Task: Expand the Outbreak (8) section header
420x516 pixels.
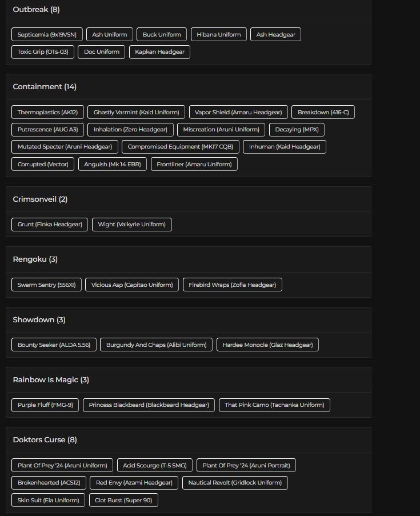Action: pyautogui.click(x=36, y=9)
